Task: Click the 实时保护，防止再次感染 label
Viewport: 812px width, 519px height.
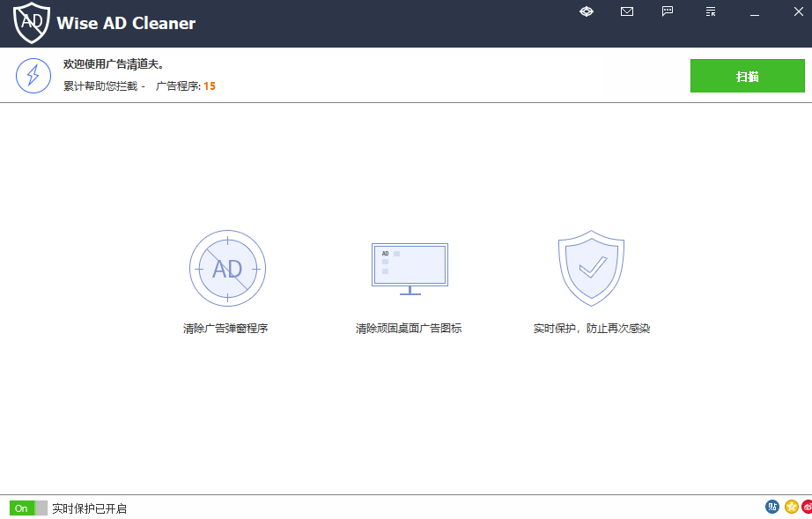Action: pyautogui.click(x=592, y=329)
